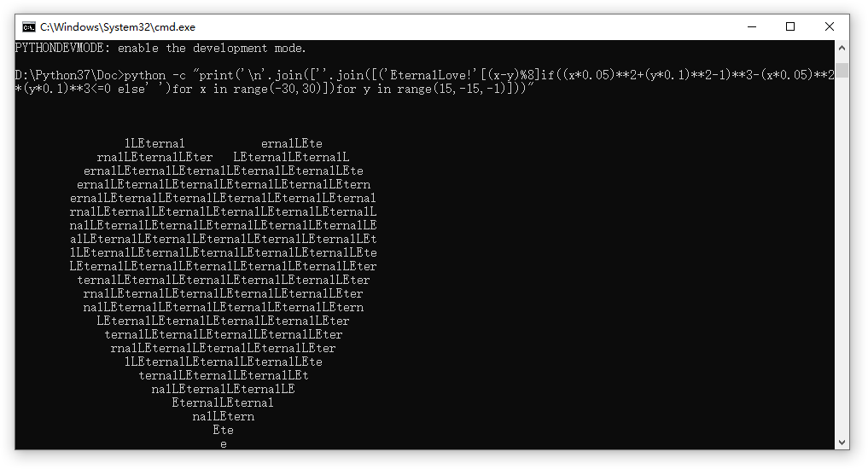868x469 pixels.
Task: Click the wrapped command line starting with *(y*0.1)
Action: point(274,89)
